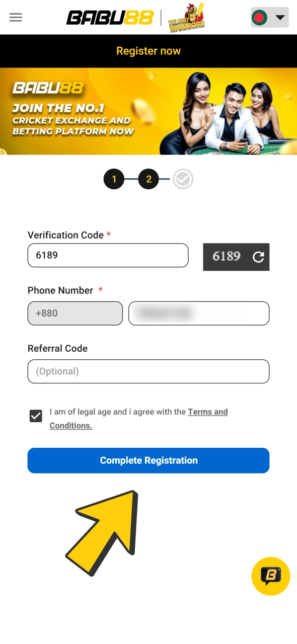This screenshot has height=644, width=297.
Task: Open the hamburger navigation menu
Action: tap(16, 17)
